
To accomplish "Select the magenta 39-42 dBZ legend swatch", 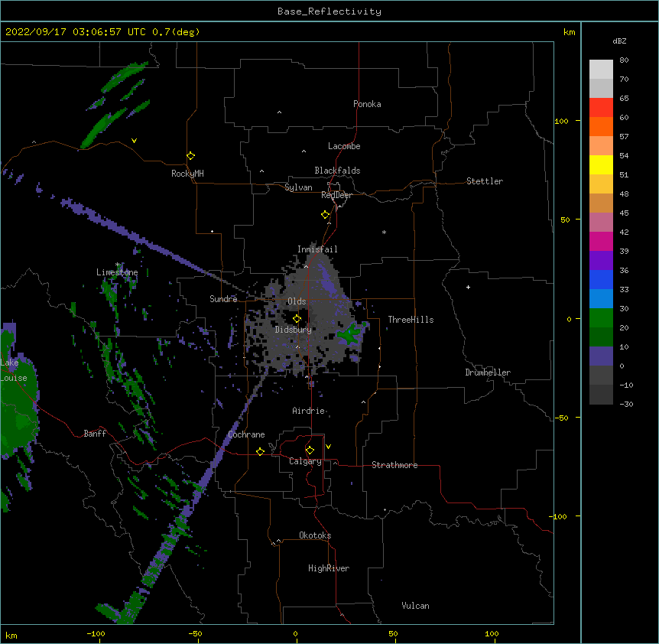I will tap(601, 241).
